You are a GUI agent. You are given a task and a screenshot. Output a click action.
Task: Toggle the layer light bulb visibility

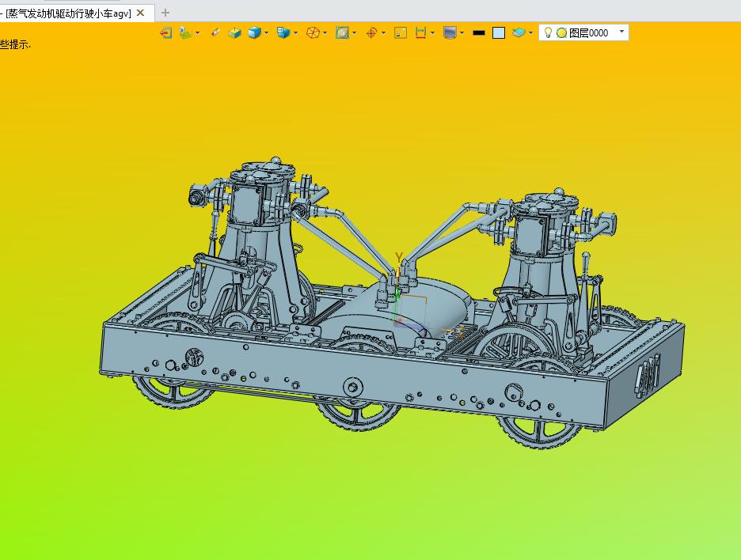(x=548, y=32)
